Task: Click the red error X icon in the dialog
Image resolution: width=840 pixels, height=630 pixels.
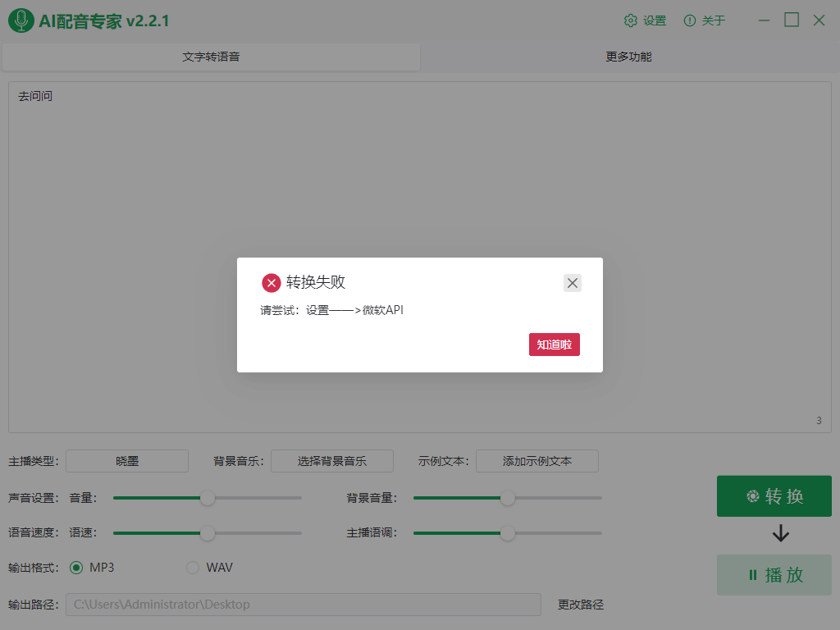Action: pyautogui.click(x=272, y=282)
